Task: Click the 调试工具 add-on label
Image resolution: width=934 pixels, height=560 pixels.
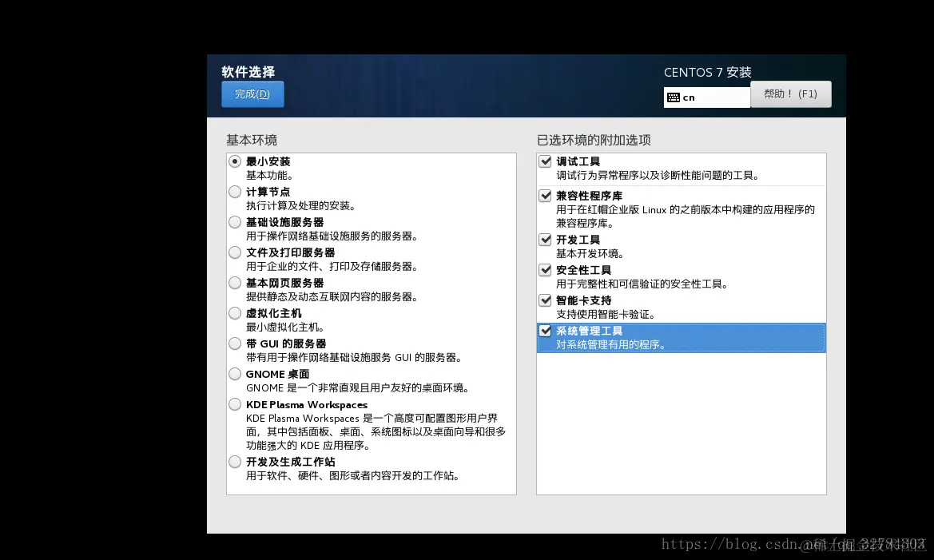Action: coord(578,161)
